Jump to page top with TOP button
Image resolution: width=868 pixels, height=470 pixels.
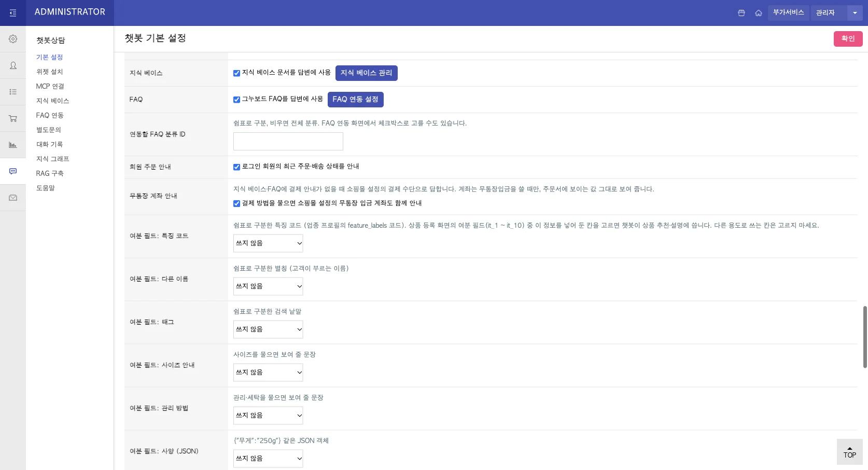(850, 452)
